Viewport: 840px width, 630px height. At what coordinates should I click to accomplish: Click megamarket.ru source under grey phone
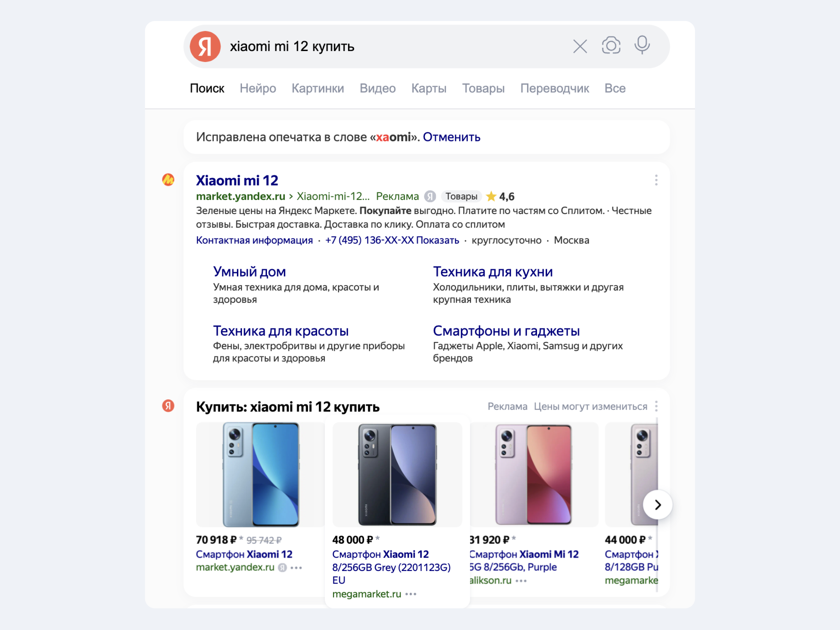point(366,594)
